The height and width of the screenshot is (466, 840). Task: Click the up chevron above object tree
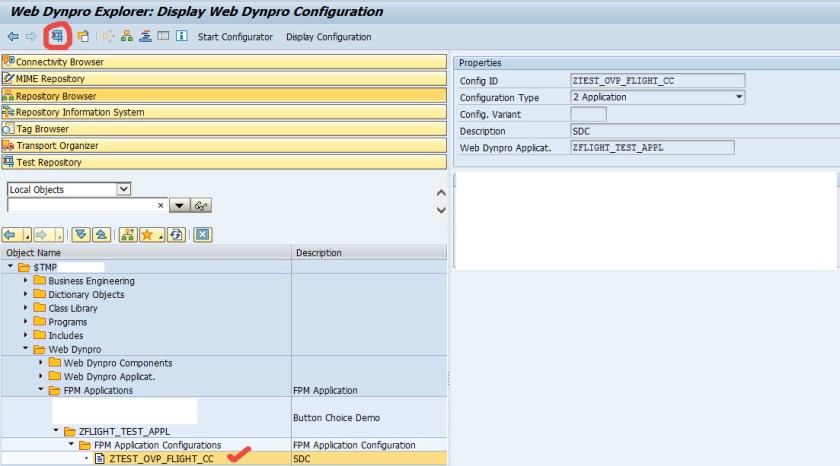[x=441, y=193]
